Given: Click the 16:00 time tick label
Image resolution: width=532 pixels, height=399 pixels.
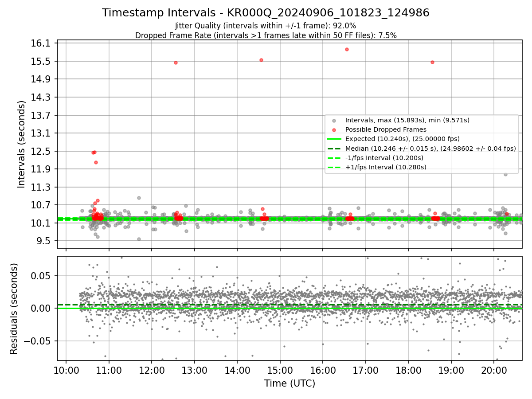Looking at the screenshot, I should click(323, 371).
